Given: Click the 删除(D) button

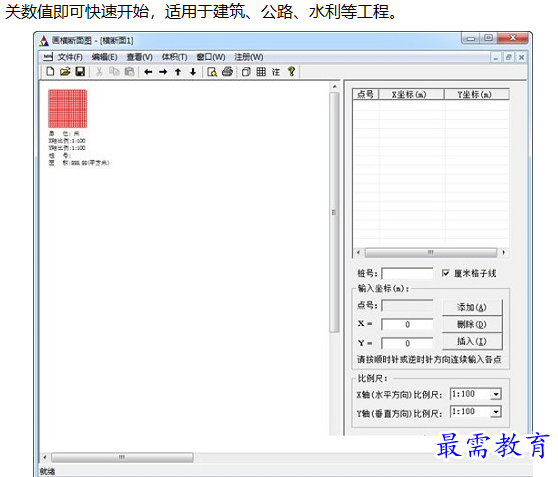Looking at the screenshot, I should 472,324.
